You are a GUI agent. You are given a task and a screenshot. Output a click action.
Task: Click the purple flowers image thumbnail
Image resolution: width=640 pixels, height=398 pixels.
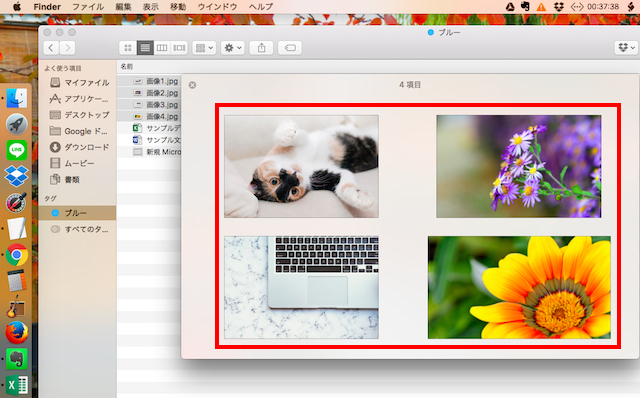[518, 166]
